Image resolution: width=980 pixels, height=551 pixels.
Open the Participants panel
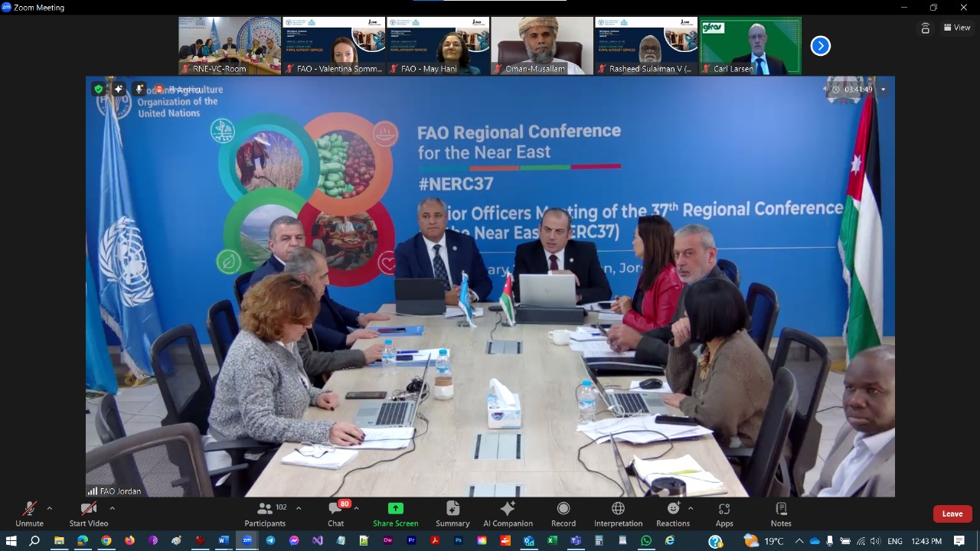click(x=265, y=514)
